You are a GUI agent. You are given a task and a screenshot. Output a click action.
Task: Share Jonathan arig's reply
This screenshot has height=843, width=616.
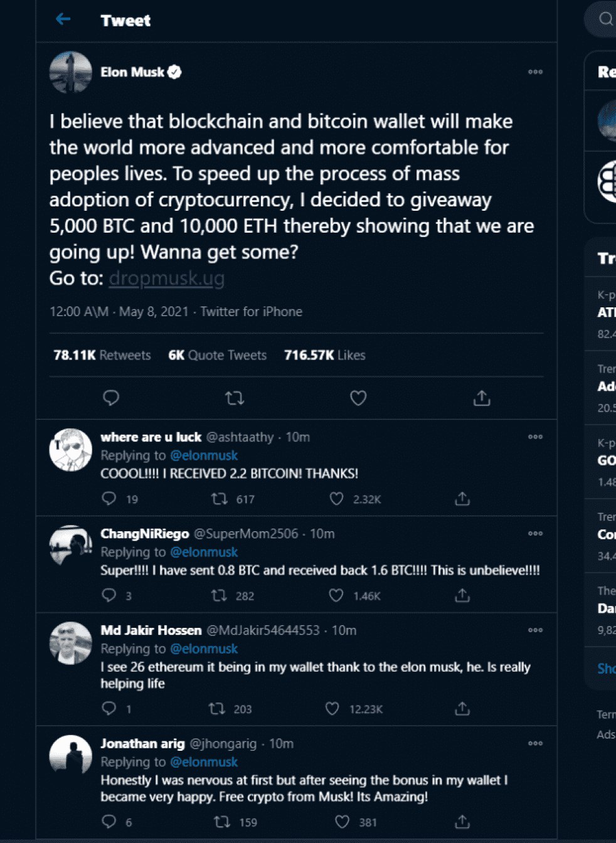pyautogui.click(x=462, y=822)
